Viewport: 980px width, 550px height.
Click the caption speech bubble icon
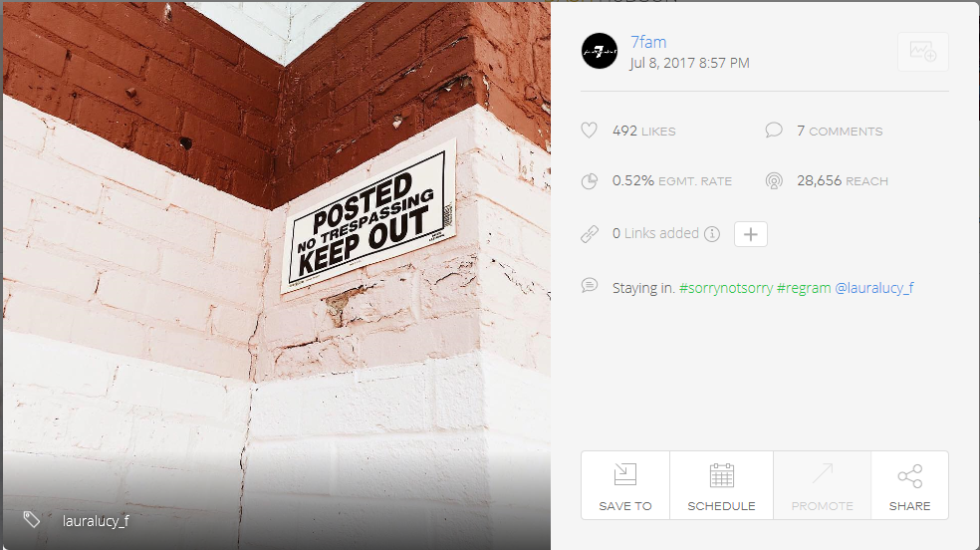589,286
